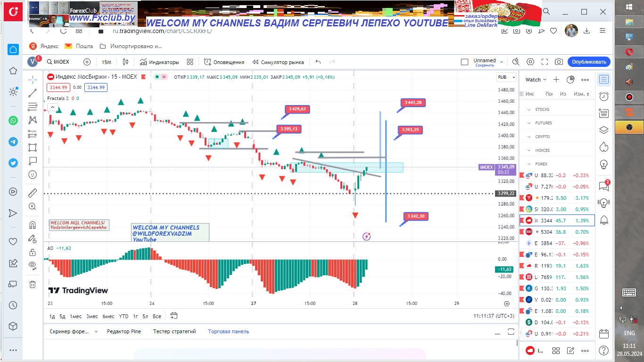Screen dimensions: 644x362
Task: Select the text annotation tool
Action: pos(33,161)
